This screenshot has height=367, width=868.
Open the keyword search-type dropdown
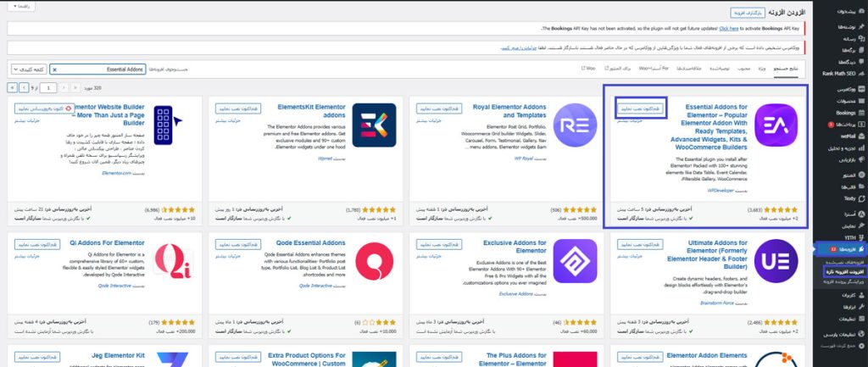pos(30,69)
